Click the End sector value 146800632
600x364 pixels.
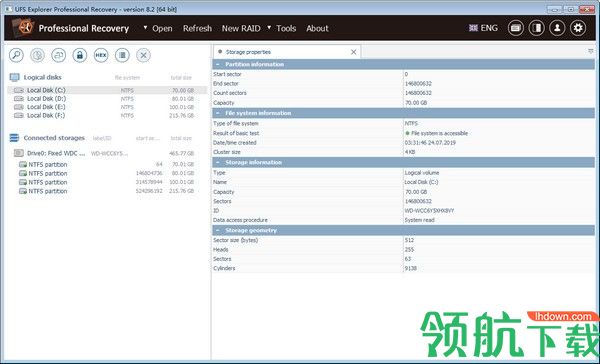(418, 83)
